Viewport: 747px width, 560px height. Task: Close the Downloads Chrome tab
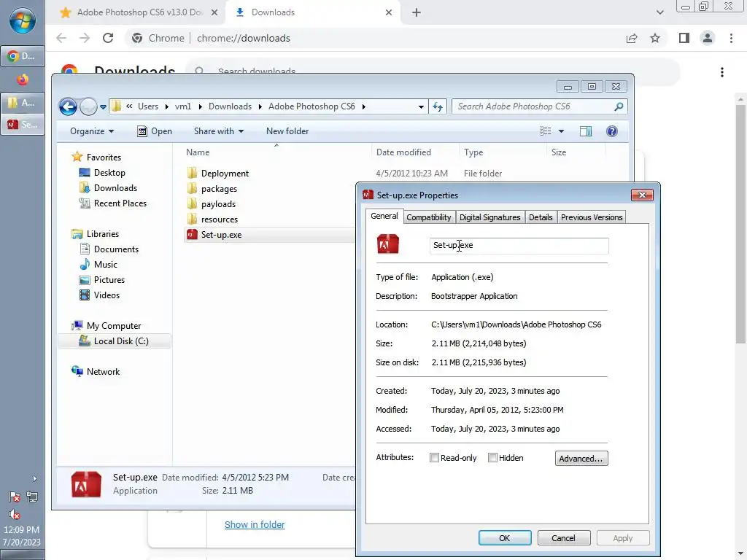(x=389, y=12)
